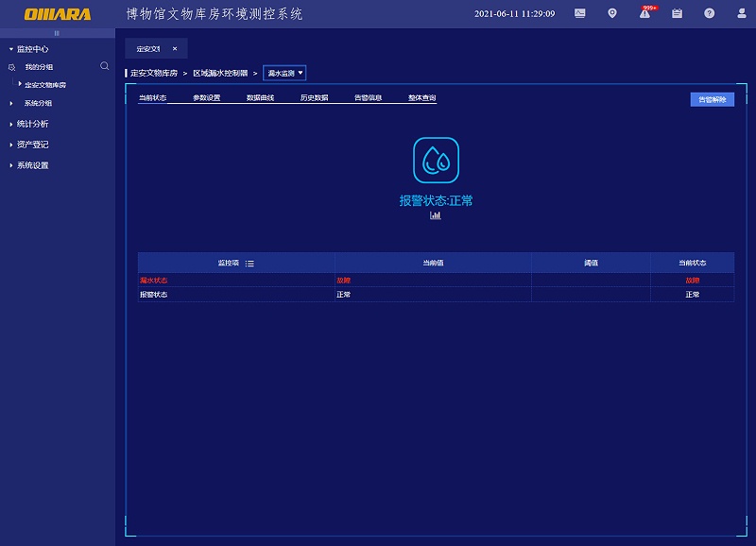Switch to the 数据曲线 tab
Viewport: 756px width, 546px height.
[x=260, y=98]
